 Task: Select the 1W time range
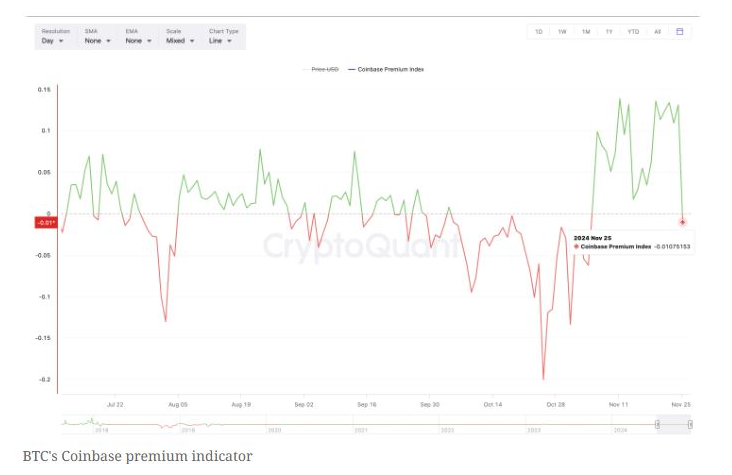[562, 32]
